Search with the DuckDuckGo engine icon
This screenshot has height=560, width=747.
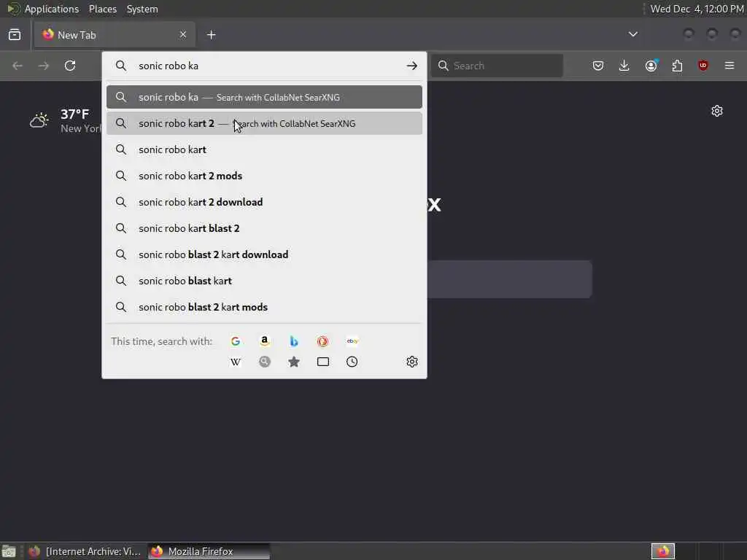click(x=323, y=341)
